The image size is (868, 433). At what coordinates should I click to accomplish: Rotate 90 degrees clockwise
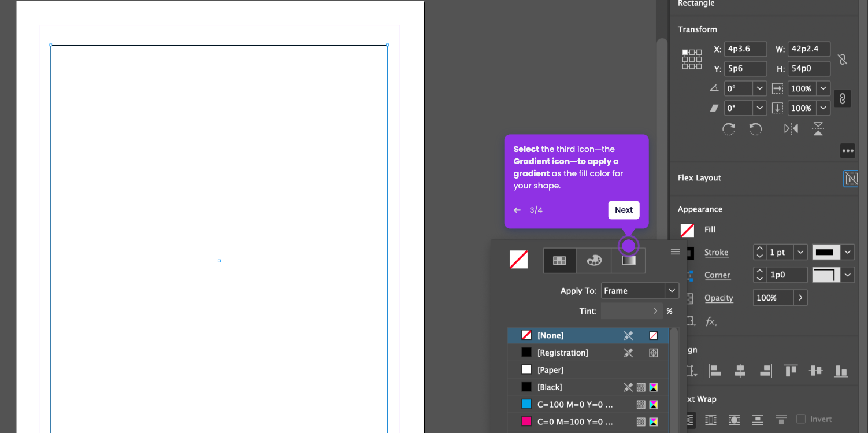point(729,129)
